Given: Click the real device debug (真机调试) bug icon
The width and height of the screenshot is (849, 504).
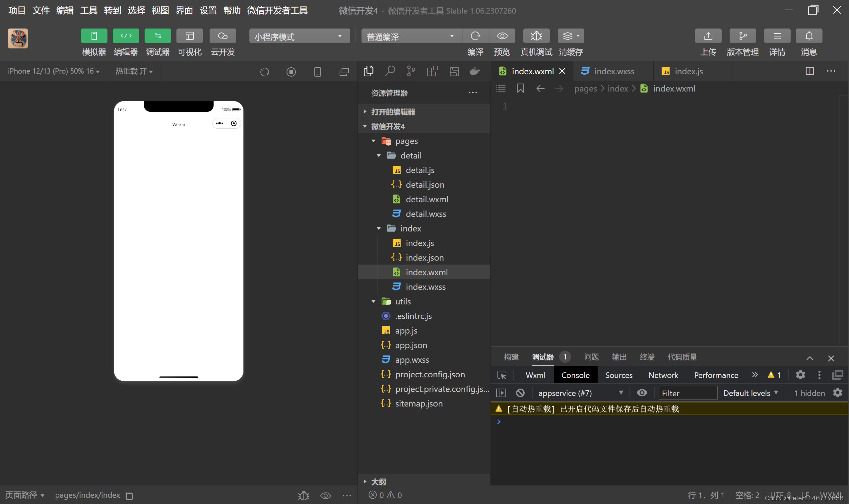Looking at the screenshot, I should point(536,36).
